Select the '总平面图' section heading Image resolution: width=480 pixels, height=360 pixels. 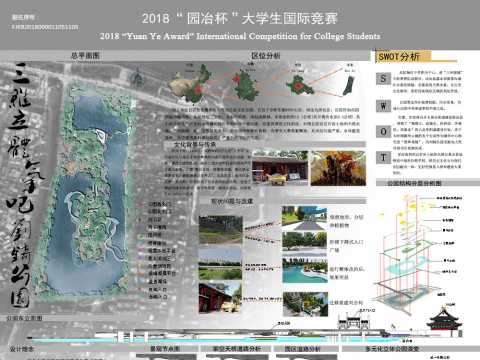coord(85,56)
